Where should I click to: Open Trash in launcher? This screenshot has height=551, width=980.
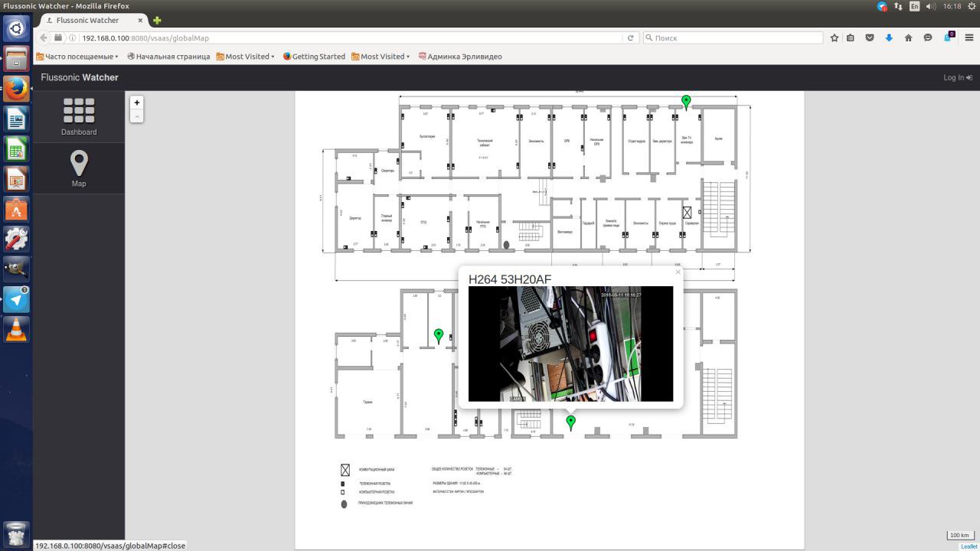16,533
